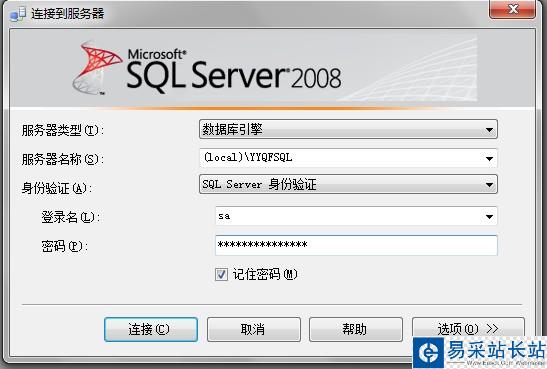Open the 登录名 dropdown arrow
Viewport: 547px width, 369px height.
(x=489, y=217)
